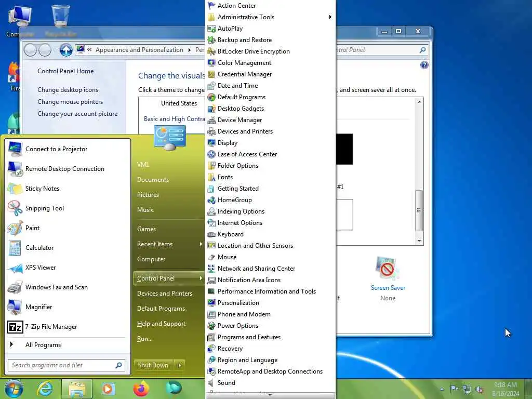Open Games from Start menu
Image resolution: width=532 pixels, height=399 pixels.
point(146,229)
